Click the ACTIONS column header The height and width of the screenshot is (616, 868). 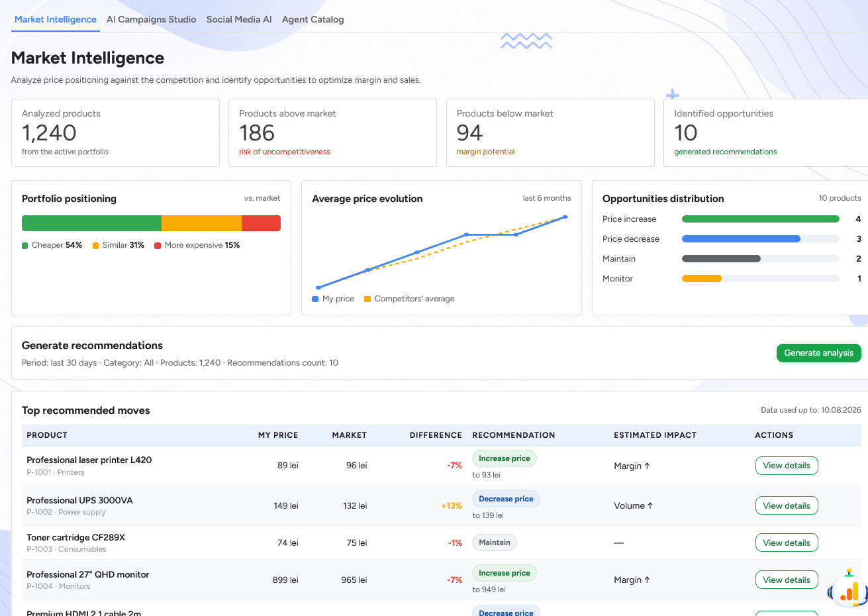[x=774, y=435]
